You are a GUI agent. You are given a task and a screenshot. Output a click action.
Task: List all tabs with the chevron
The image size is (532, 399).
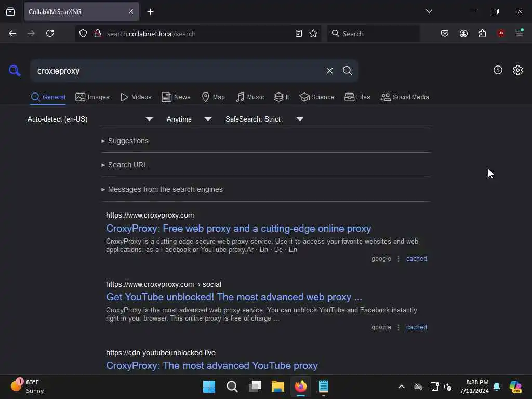[429, 11]
